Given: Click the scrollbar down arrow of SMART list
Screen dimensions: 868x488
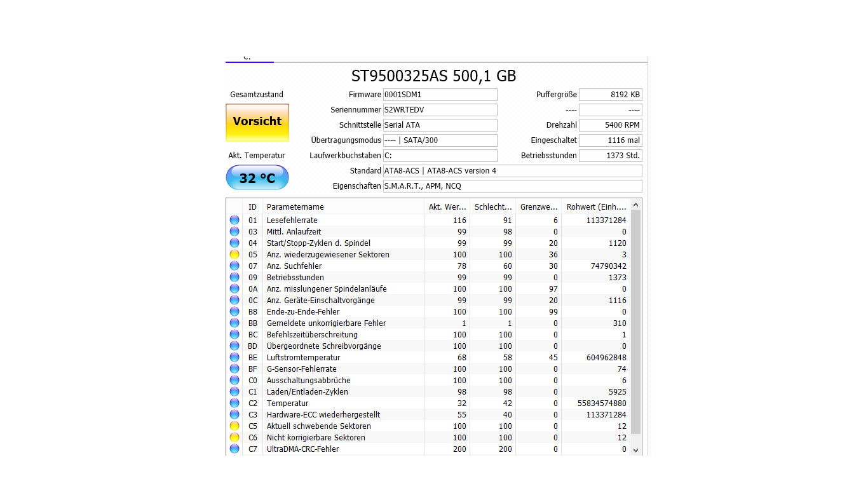Looking at the screenshot, I should tap(636, 449).
